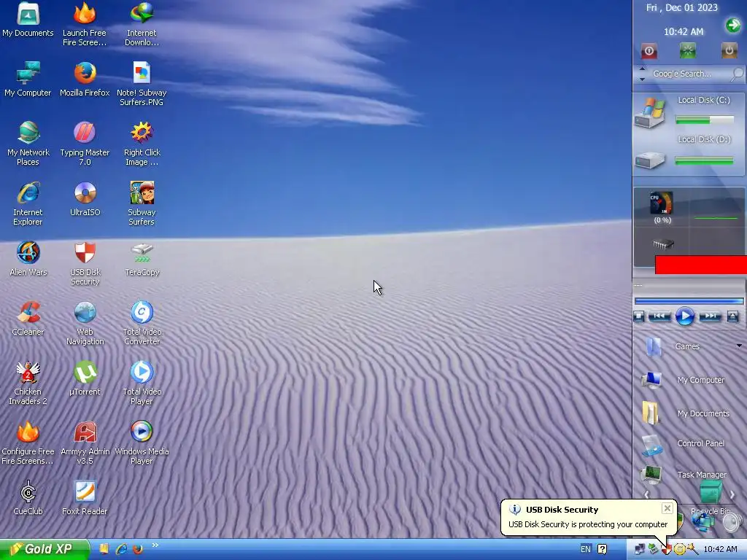Viewport: 747px width, 560px height.
Task: Click the media player Stop button
Action: [x=639, y=316]
